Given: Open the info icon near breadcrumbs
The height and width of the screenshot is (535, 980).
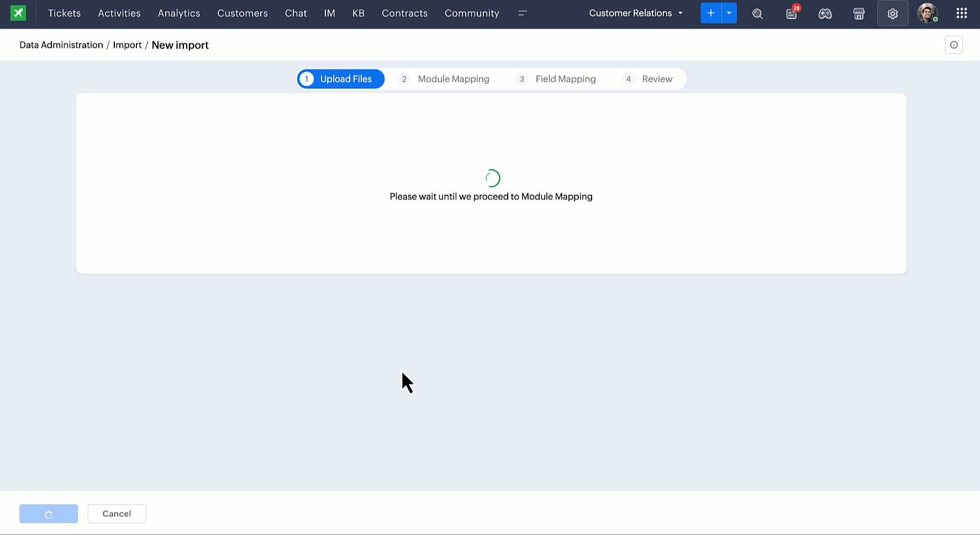Looking at the screenshot, I should pos(953,45).
